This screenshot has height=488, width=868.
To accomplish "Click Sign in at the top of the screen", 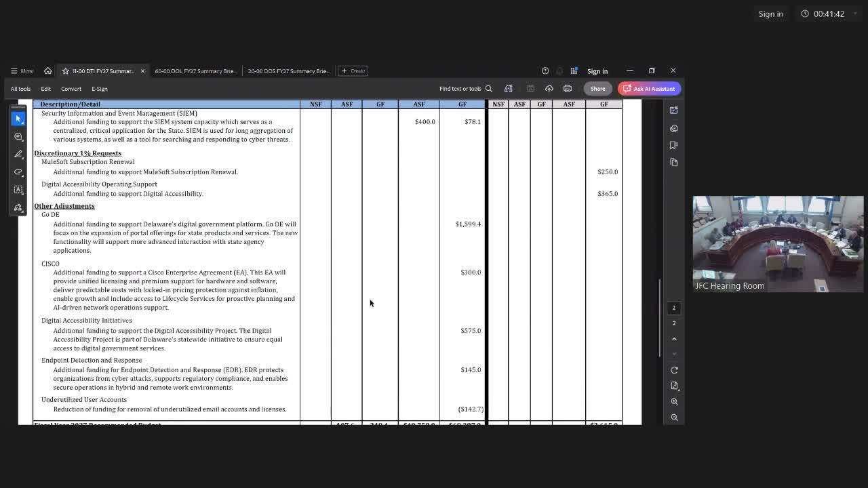I will (770, 14).
